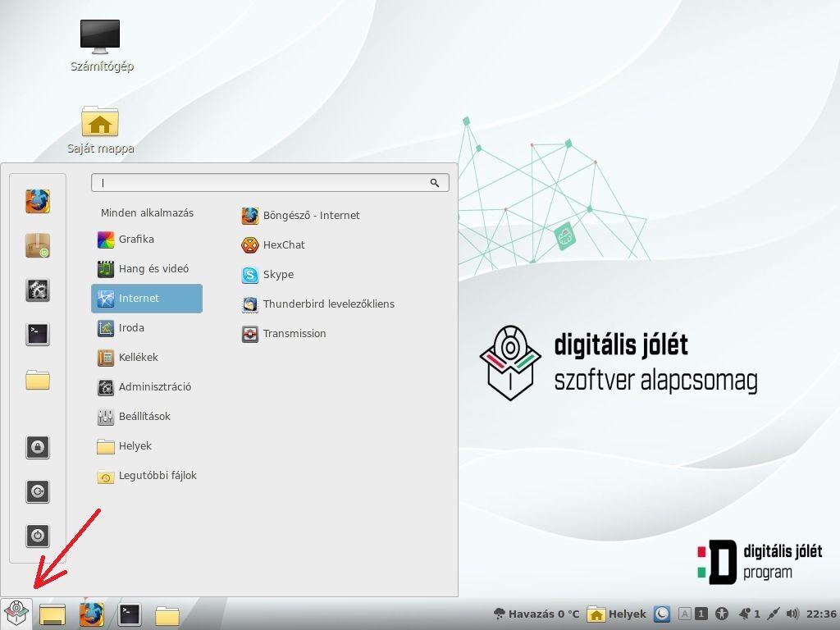This screenshot has width=840, height=630.
Task: Click the workspace 1 switcher button
Action: pos(701,614)
